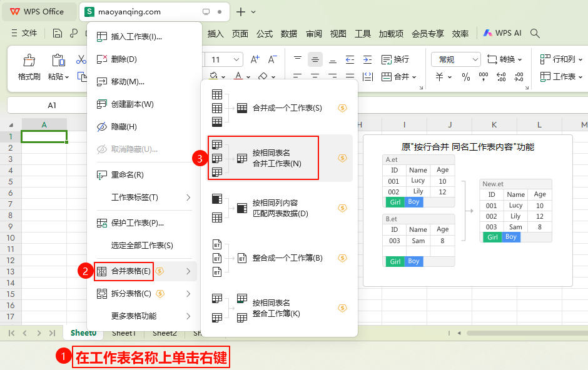The width and height of the screenshot is (588, 370).
Task: Click the Cut scissors icon
Action: tap(81, 60)
